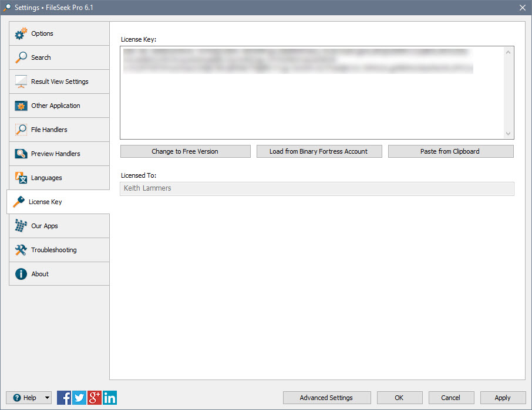
Task: Open the LinkedIn page icon
Action: pos(110,398)
